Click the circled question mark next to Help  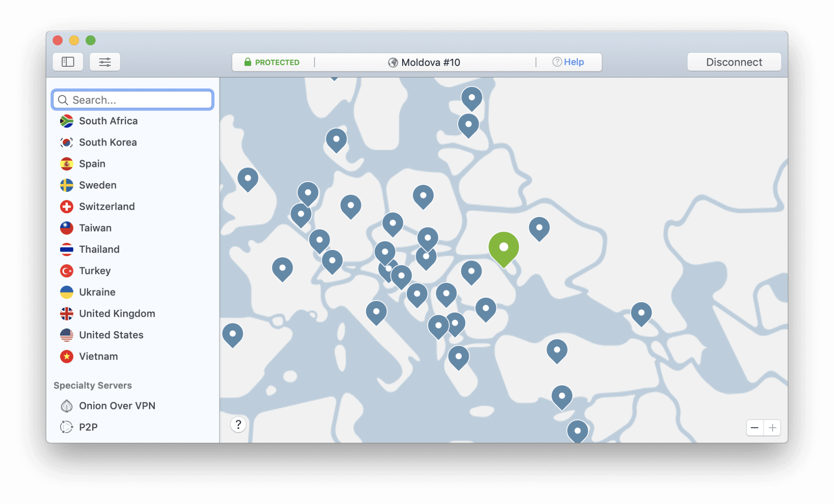(557, 62)
